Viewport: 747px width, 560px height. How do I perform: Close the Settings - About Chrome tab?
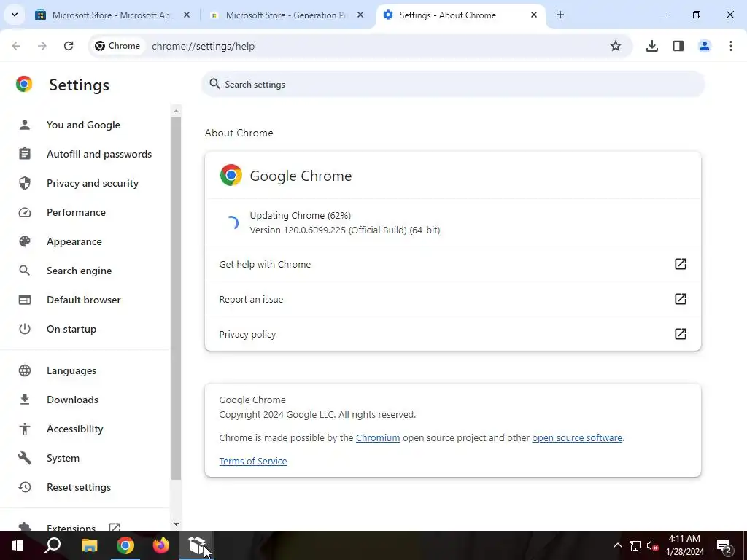point(533,15)
